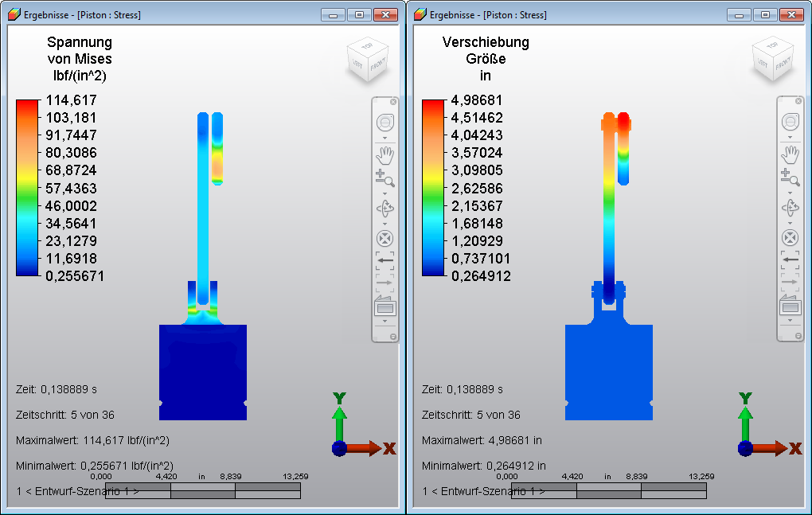Click TOP face of ViewCube in Verschiebung window
This screenshot has width=812, height=515.
[773, 45]
